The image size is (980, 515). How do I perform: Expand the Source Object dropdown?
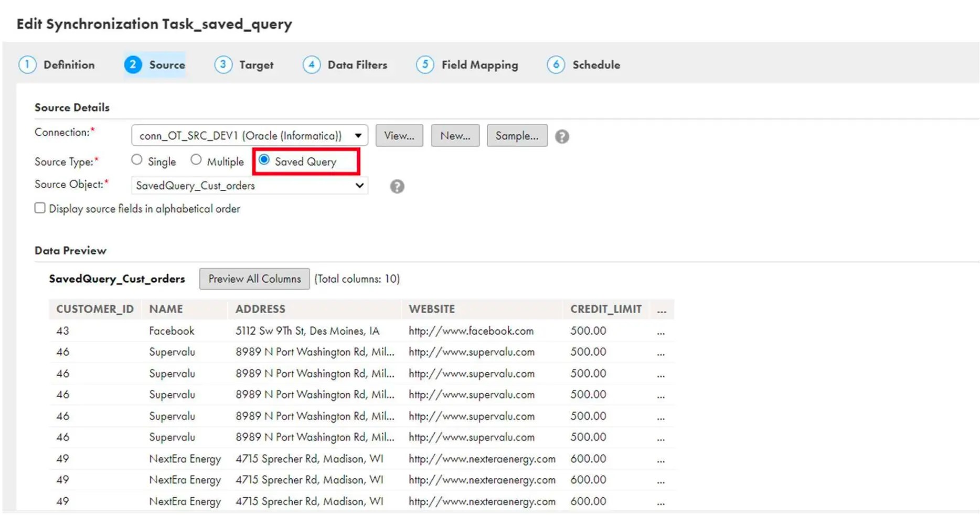(359, 186)
